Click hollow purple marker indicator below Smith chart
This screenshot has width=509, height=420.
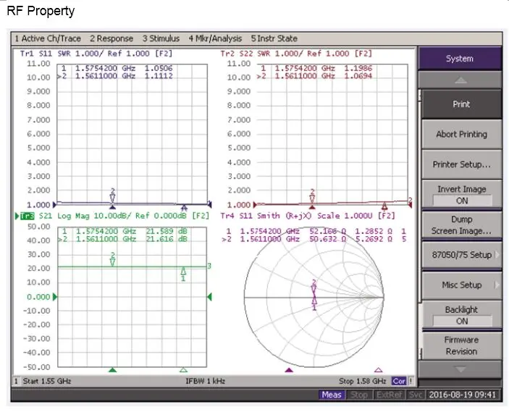click(378, 370)
